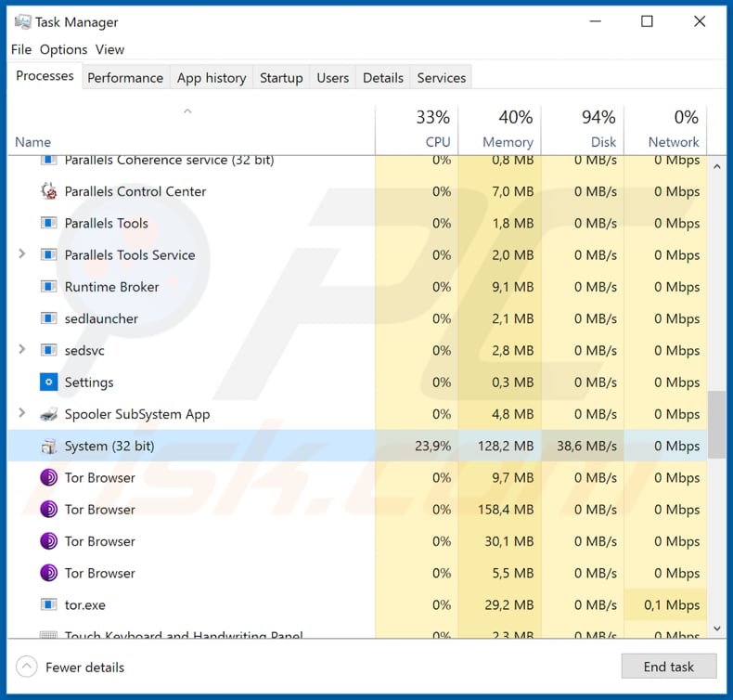Viewport: 733px width, 700px height.
Task: Click the End task button
Action: (668, 667)
